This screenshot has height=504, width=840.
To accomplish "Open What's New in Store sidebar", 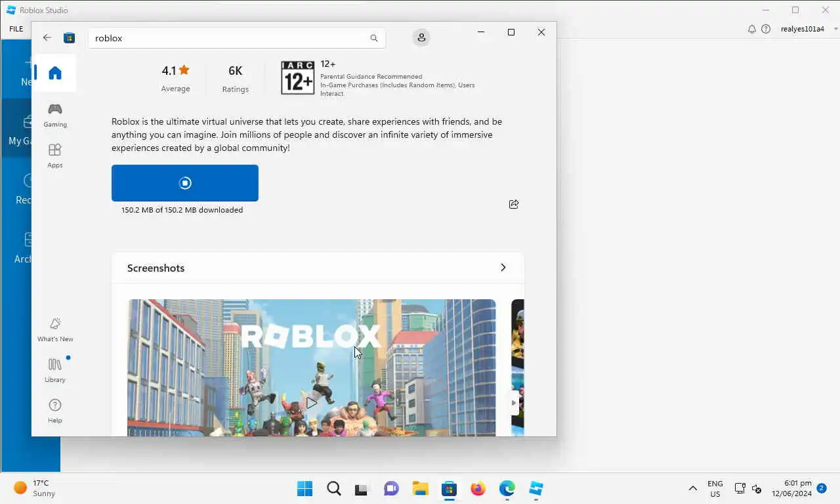I will [55, 329].
